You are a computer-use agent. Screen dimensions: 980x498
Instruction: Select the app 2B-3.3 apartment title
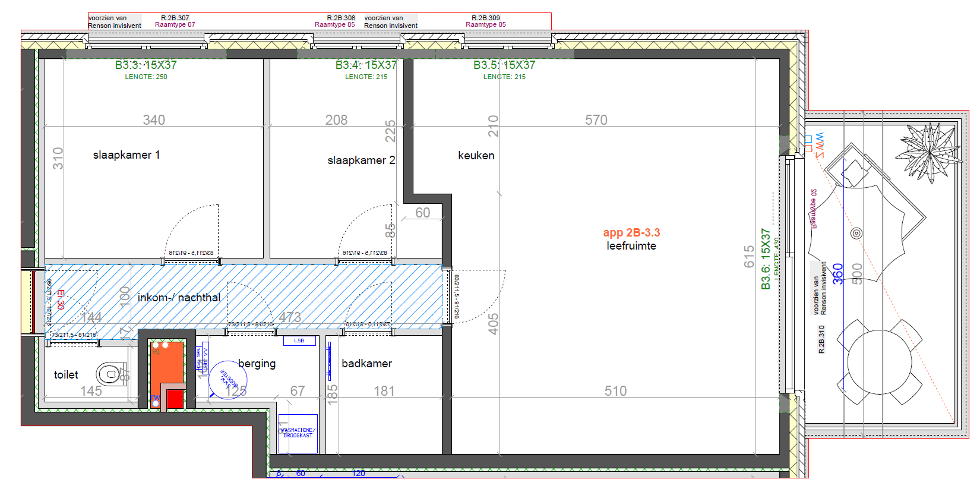pos(631,232)
